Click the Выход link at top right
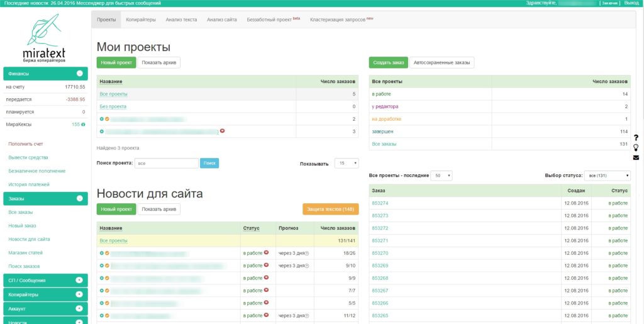The image size is (644, 324). [x=631, y=3]
